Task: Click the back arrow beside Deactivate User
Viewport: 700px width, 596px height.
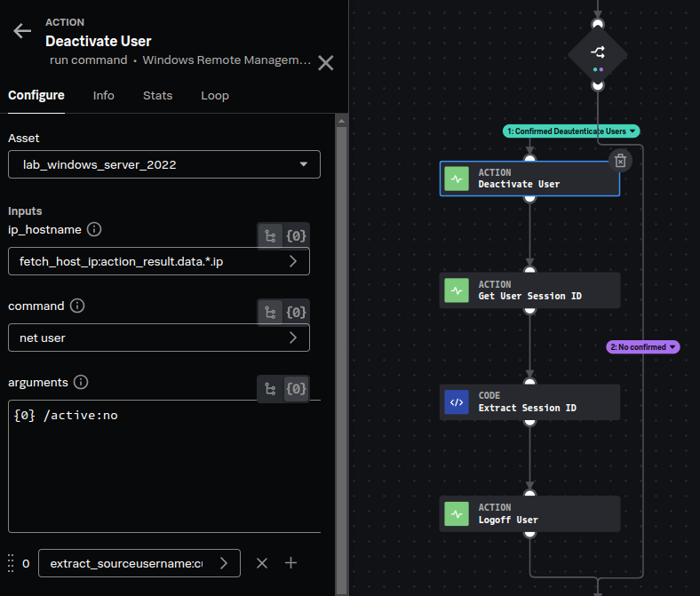Action: 21,31
